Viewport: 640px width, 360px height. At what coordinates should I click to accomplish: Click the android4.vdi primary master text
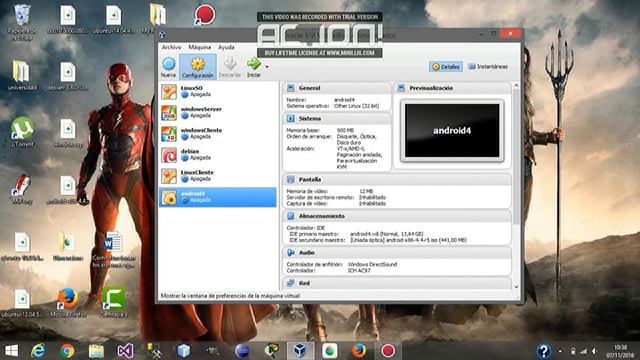387,234
